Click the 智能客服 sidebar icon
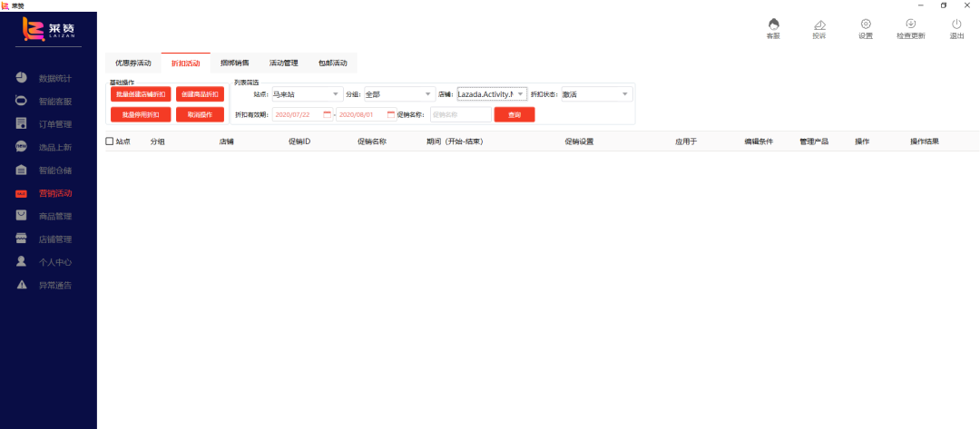This screenshot has width=980, height=429. pyautogui.click(x=21, y=102)
